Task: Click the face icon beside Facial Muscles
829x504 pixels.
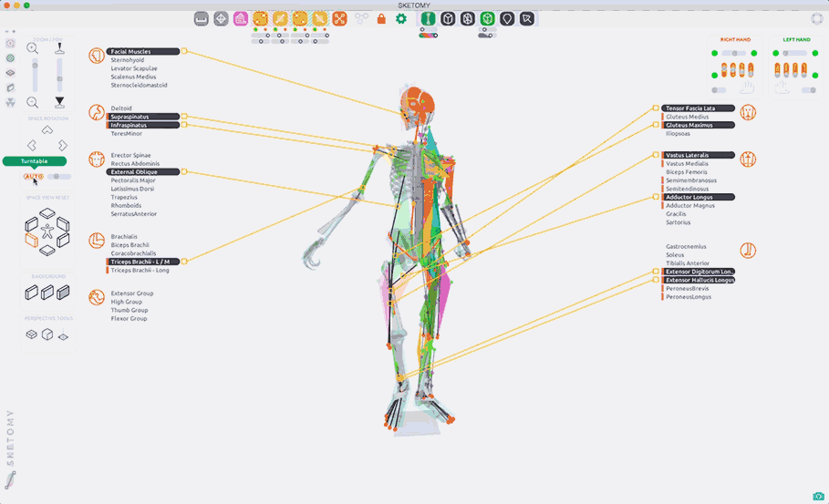Action: tap(96, 56)
